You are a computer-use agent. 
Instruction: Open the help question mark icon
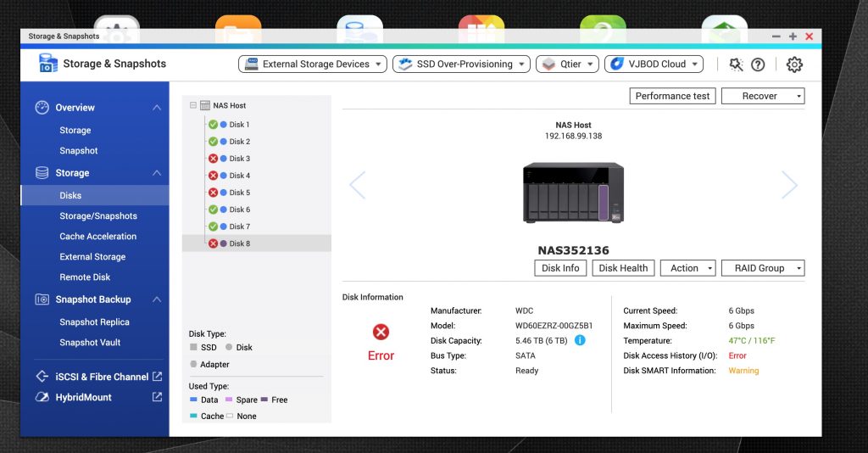758,64
